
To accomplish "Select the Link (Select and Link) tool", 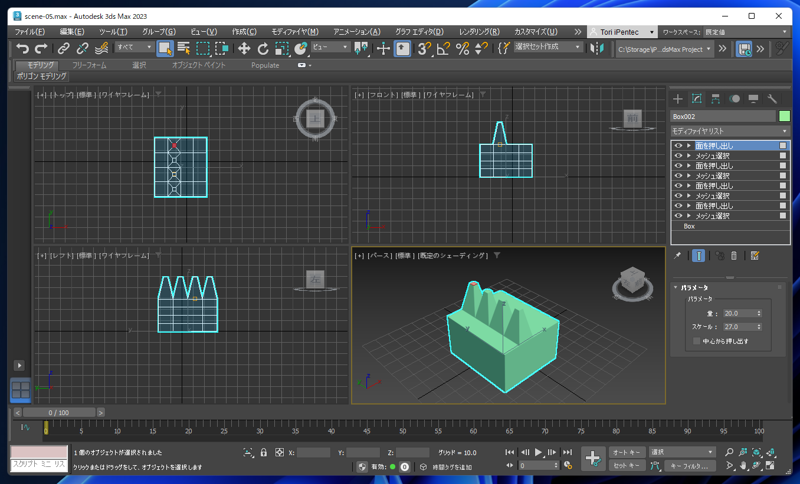I will pyautogui.click(x=63, y=48).
